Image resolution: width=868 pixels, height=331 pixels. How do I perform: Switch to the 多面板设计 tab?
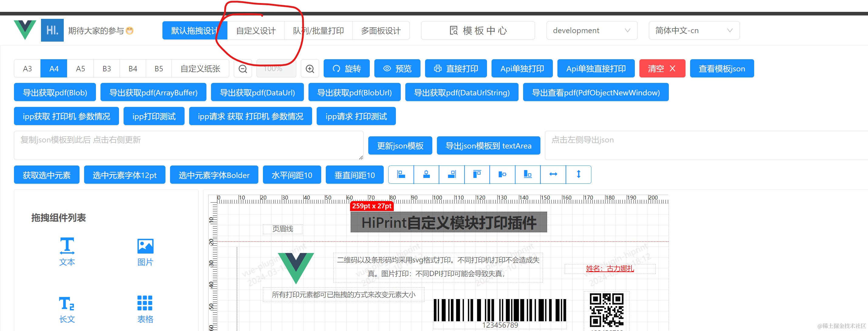coord(381,31)
